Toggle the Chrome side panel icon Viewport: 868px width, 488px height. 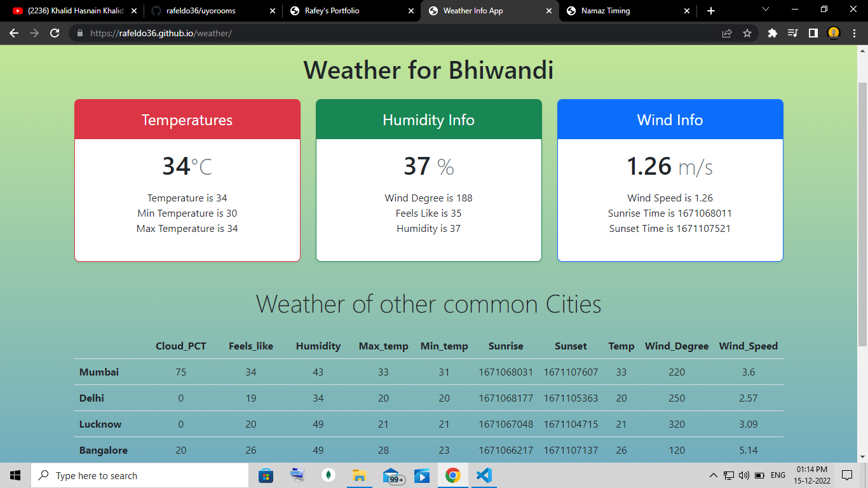(x=813, y=33)
